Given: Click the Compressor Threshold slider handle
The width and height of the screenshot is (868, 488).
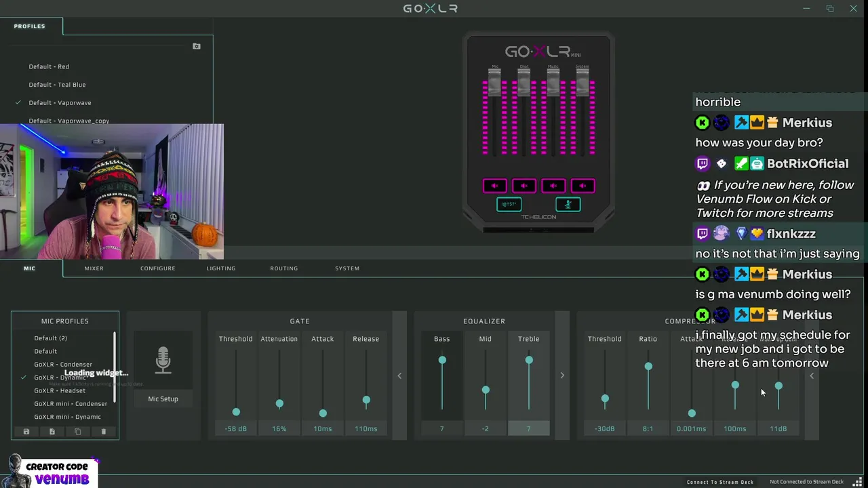Looking at the screenshot, I should tap(605, 399).
